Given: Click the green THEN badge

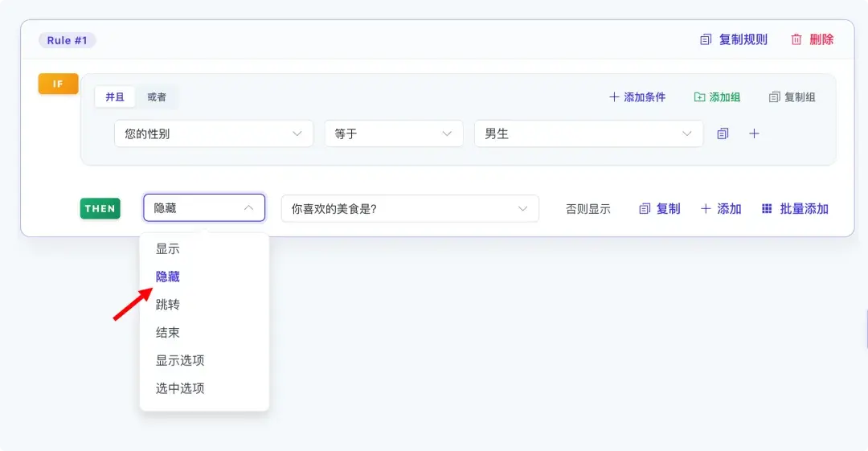Looking at the screenshot, I should 100,209.
